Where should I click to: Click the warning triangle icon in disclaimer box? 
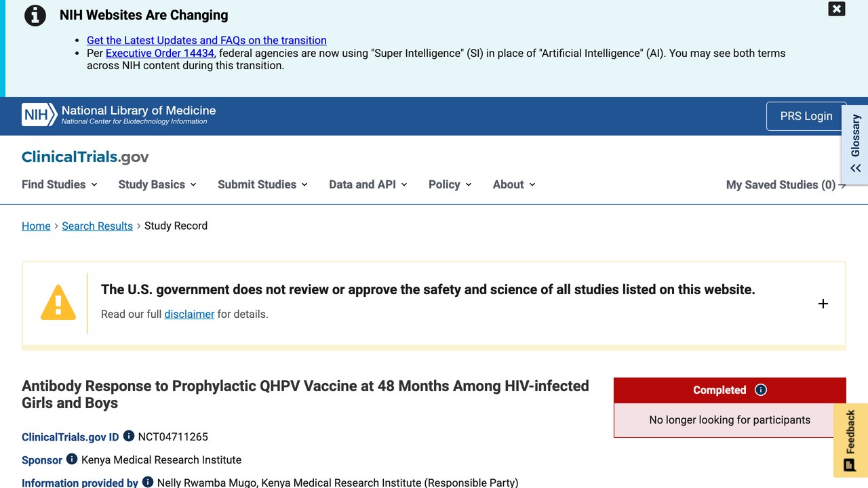[58, 302]
